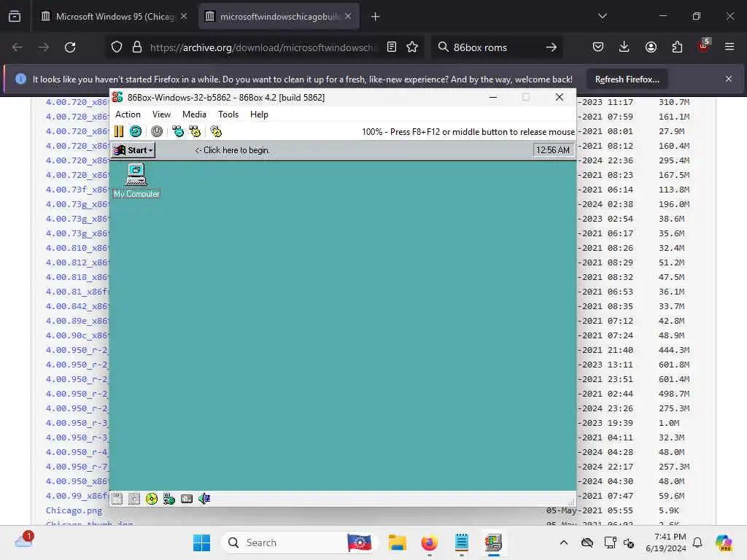Show hidden icons in Windows system tray
This screenshot has height=560, width=747.
(x=564, y=542)
